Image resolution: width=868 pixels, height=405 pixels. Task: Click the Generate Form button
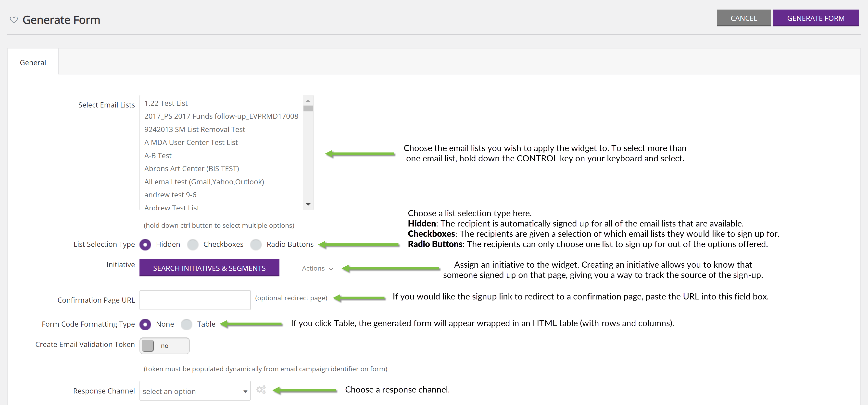click(x=816, y=18)
